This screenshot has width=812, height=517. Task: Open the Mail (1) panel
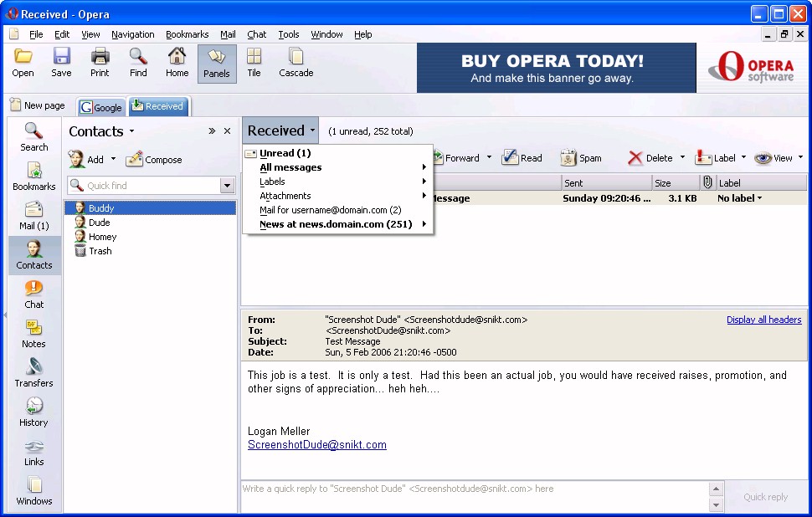(x=34, y=216)
